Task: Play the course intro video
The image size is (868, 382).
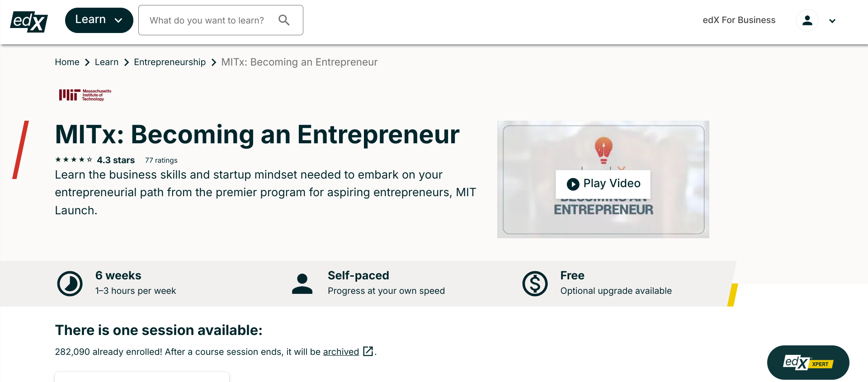Action: click(x=603, y=184)
